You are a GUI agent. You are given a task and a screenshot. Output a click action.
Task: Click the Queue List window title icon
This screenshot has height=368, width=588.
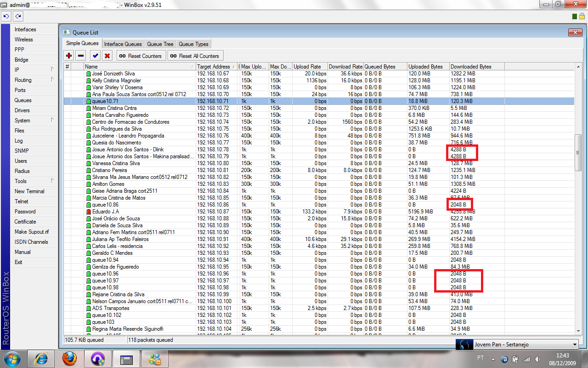[67, 32]
